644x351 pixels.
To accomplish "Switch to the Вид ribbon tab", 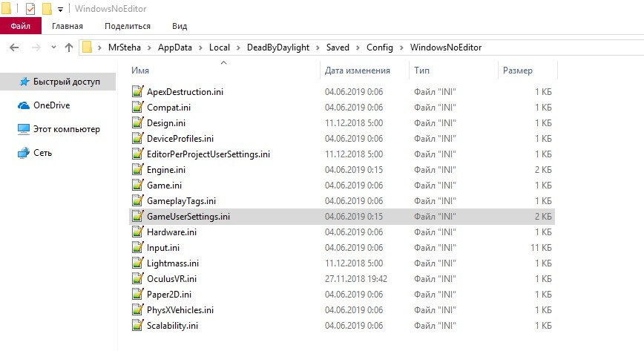I will (x=180, y=26).
